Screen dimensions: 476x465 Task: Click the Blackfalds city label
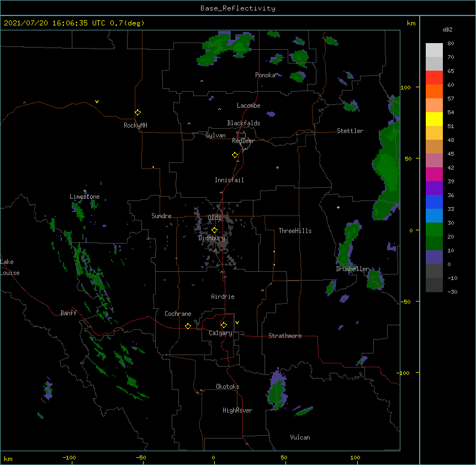pyautogui.click(x=244, y=123)
